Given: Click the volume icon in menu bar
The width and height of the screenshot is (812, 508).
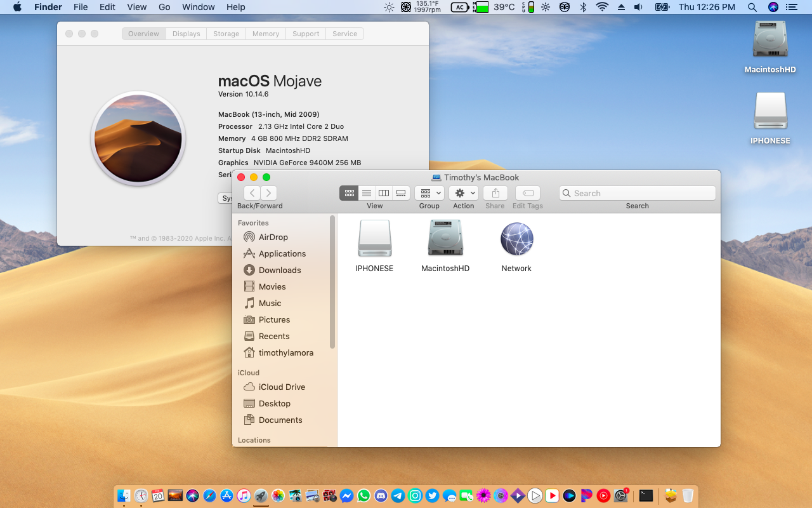Looking at the screenshot, I should tap(639, 7).
